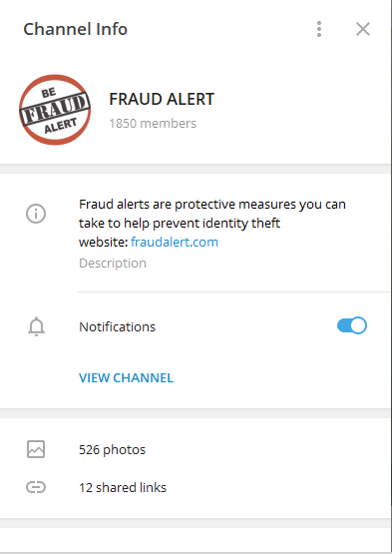Click the channel description text

[211, 223]
